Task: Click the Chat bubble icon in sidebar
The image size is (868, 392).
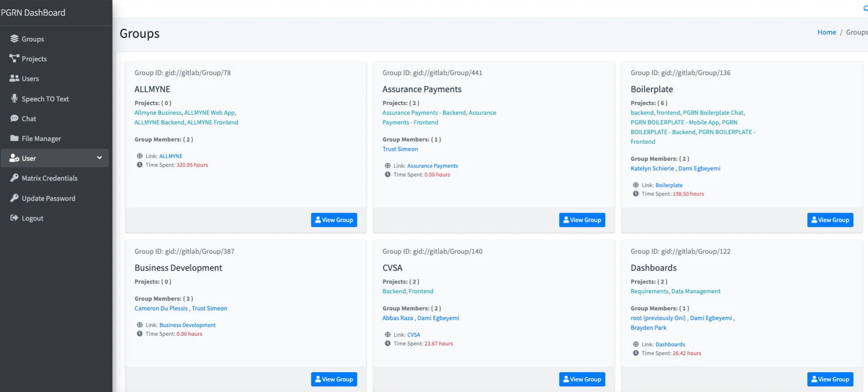Action: (14, 119)
